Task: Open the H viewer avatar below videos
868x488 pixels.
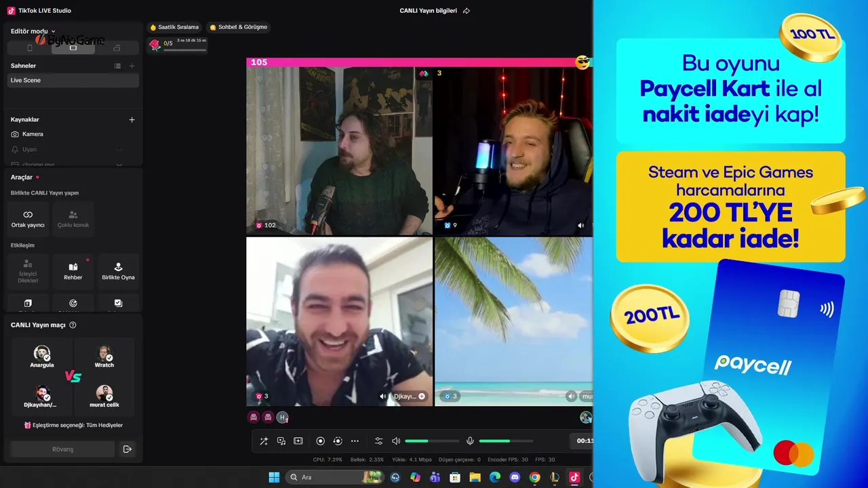Action: 283,418
